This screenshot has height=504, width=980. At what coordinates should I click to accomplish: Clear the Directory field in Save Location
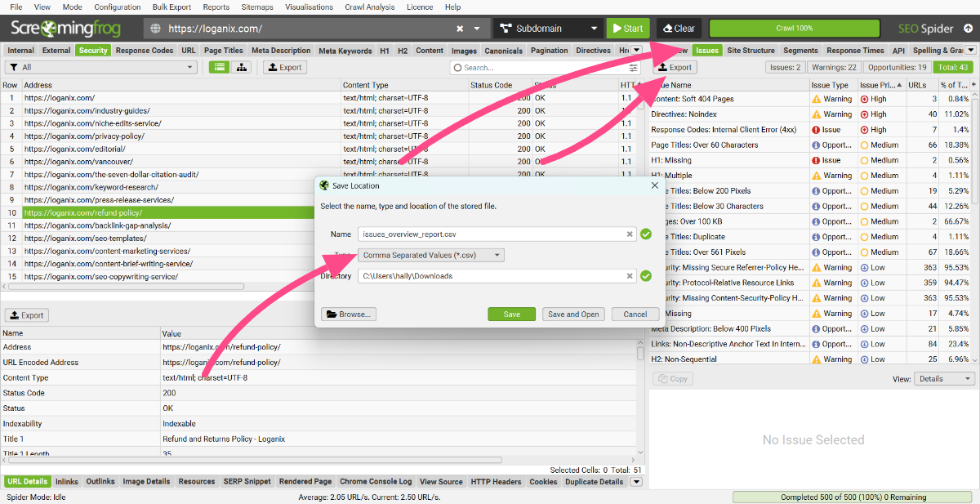point(630,276)
